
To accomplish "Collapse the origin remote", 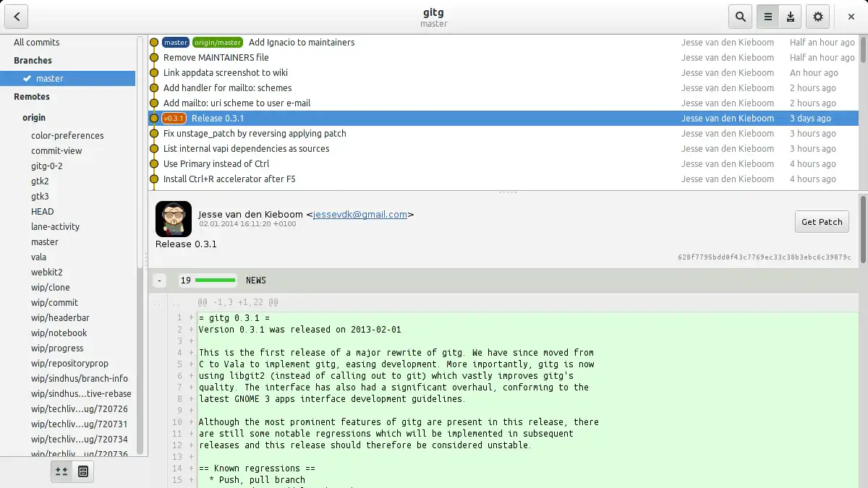I will [x=34, y=117].
